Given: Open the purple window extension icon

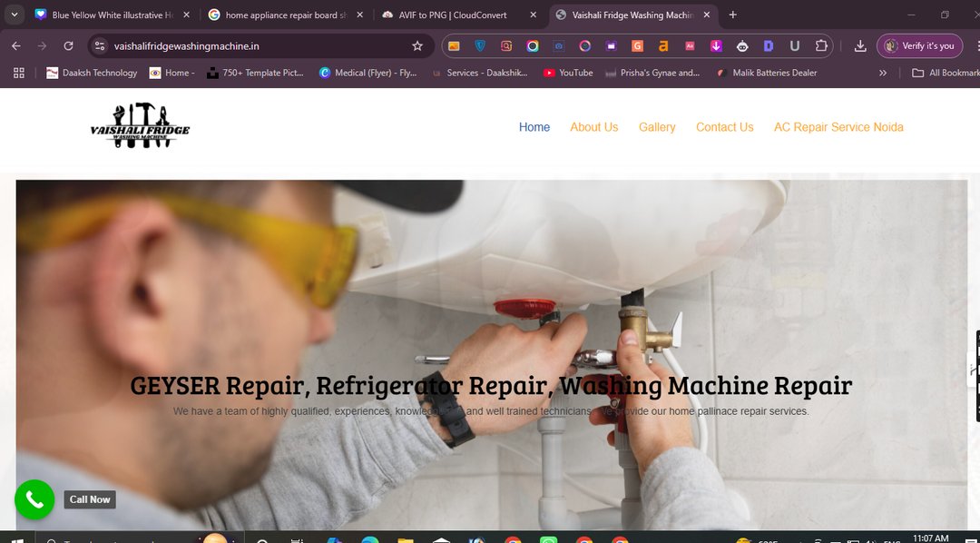Looking at the screenshot, I should (x=612, y=45).
